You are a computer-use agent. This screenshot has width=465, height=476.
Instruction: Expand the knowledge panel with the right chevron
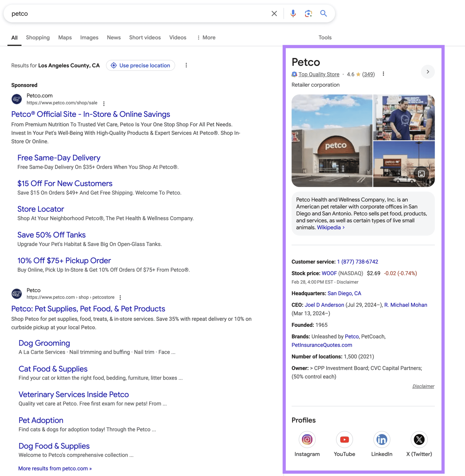pos(428,72)
